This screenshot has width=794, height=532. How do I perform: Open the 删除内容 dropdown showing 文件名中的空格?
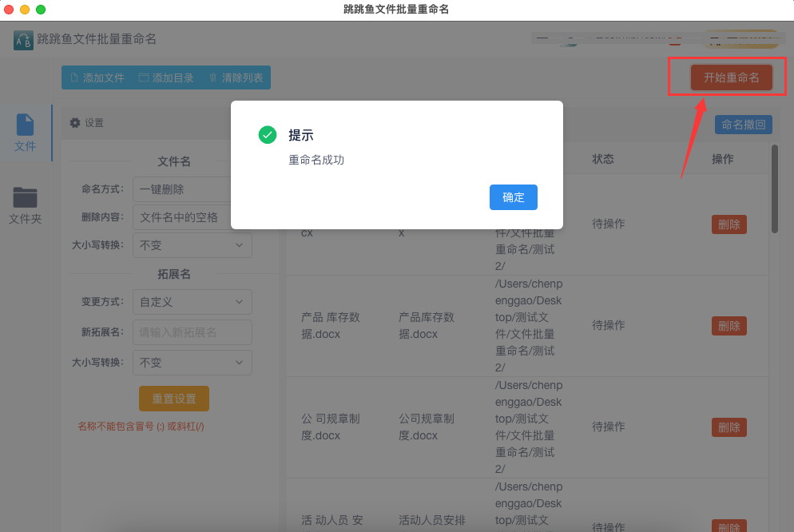pyautogui.click(x=182, y=217)
